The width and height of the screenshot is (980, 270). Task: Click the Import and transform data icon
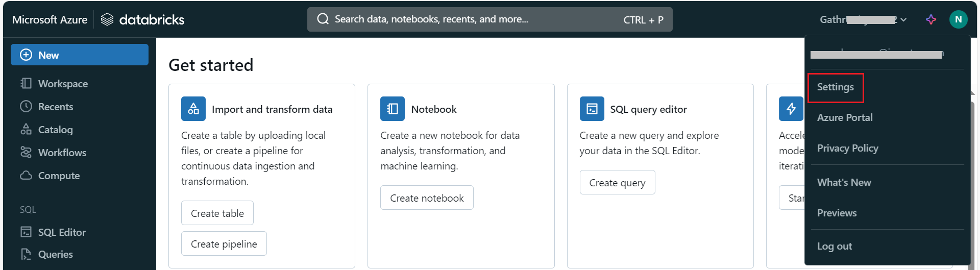point(193,109)
